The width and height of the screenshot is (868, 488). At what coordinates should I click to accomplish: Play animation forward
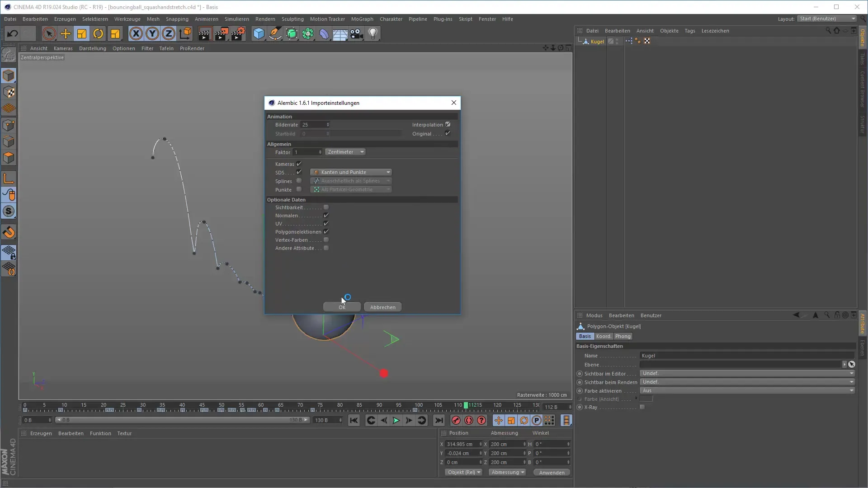click(x=396, y=421)
